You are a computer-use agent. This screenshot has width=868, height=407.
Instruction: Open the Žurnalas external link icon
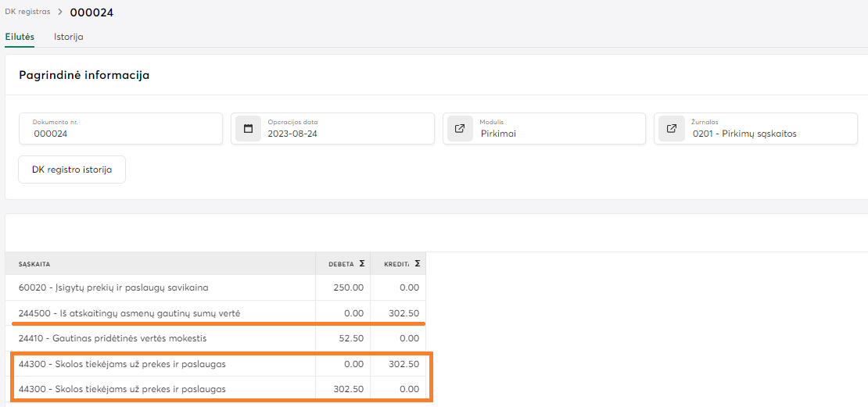point(671,129)
